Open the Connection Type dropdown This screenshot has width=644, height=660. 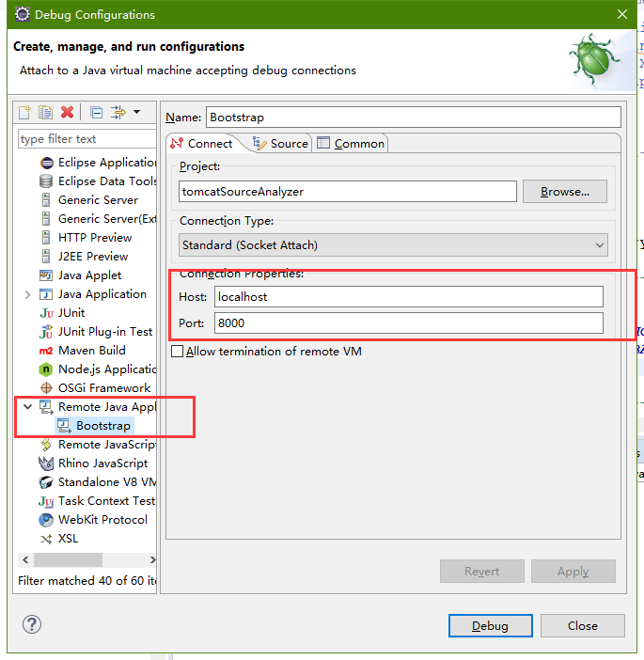pyautogui.click(x=393, y=245)
